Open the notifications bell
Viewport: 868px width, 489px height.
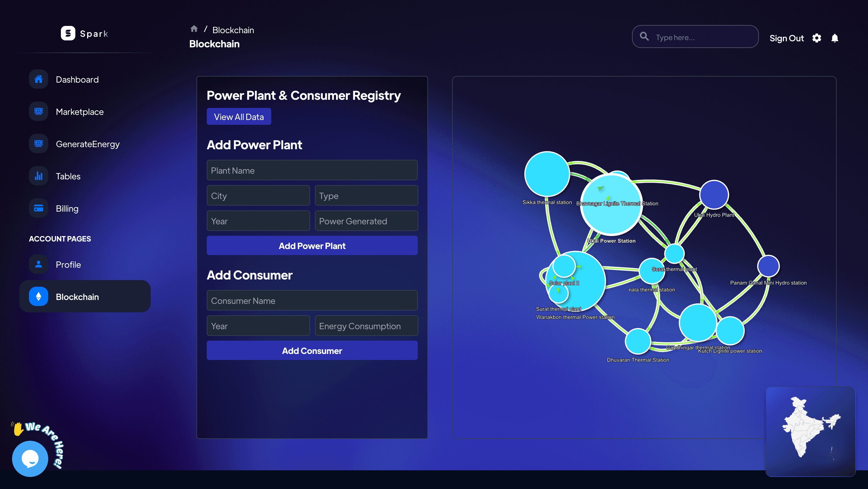(834, 38)
